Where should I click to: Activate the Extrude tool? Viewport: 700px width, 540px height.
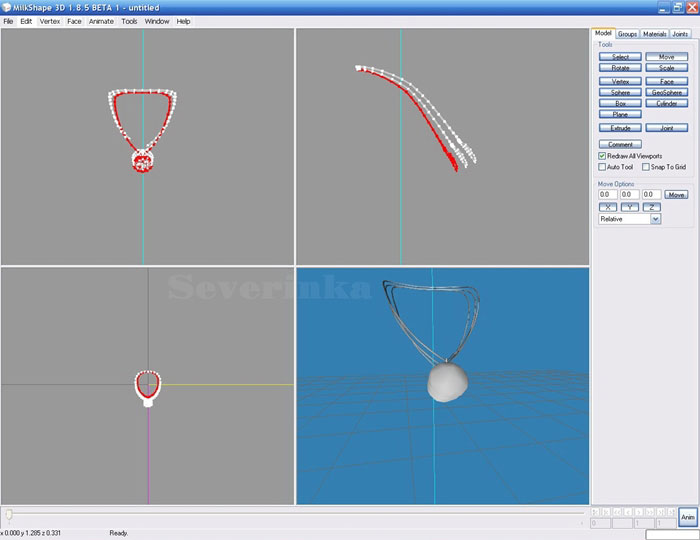pyautogui.click(x=620, y=128)
